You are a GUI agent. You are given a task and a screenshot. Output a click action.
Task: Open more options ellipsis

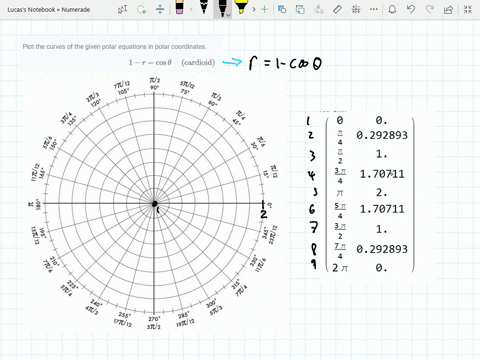point(374,9)
